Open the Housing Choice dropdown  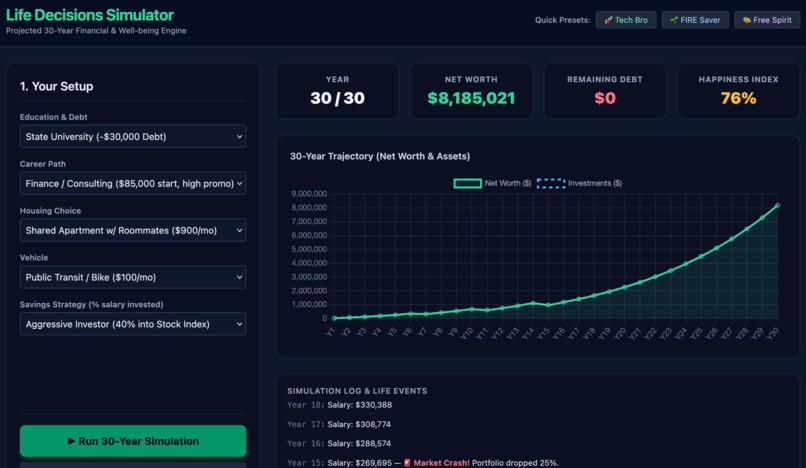(x=133, y=230)
